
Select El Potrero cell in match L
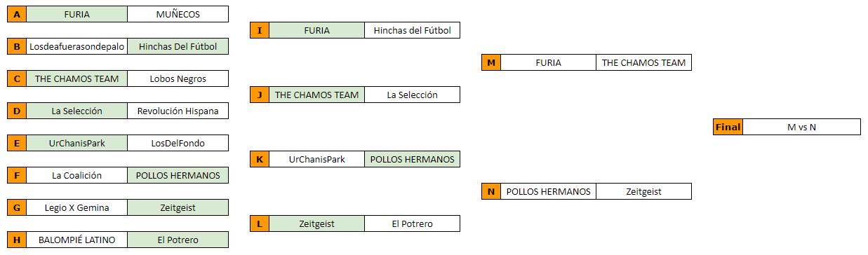(x=413, y=223)
